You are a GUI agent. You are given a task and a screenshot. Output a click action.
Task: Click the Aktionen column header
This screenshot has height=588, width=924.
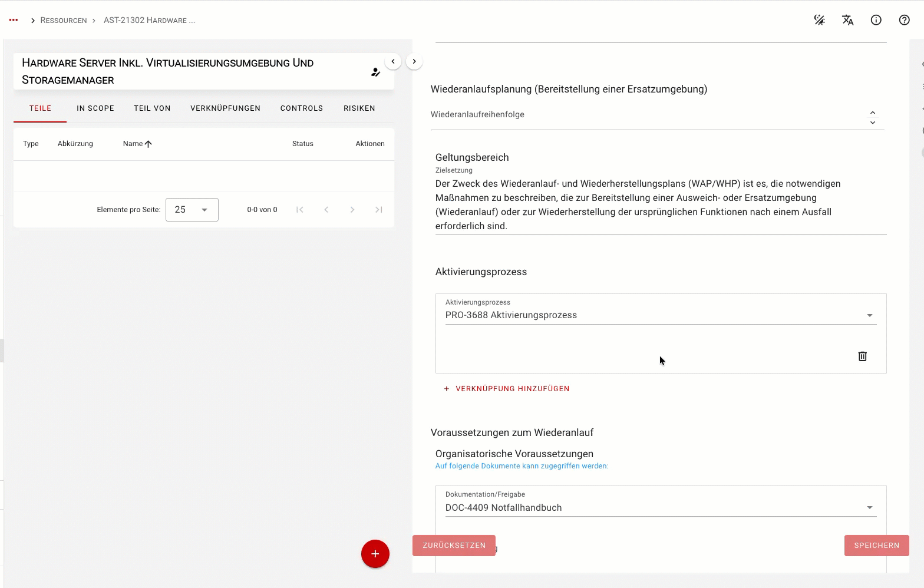(370, 144)
